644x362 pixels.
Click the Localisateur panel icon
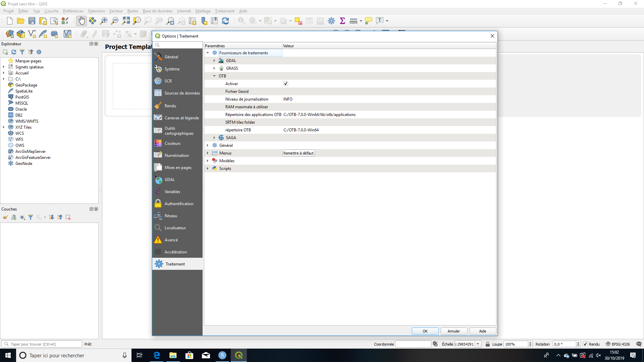pyautogui.click(x=158, y=228)
